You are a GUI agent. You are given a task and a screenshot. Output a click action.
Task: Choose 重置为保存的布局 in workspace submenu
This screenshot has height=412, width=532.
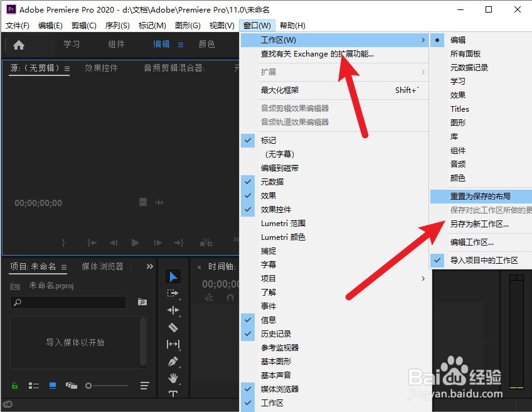(x=481, y=197)
